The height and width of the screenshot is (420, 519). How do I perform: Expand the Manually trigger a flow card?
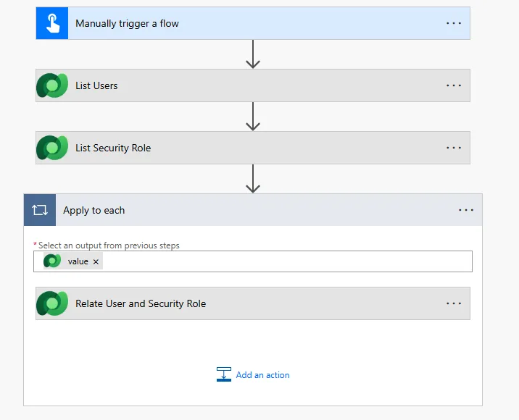(253, 23)
